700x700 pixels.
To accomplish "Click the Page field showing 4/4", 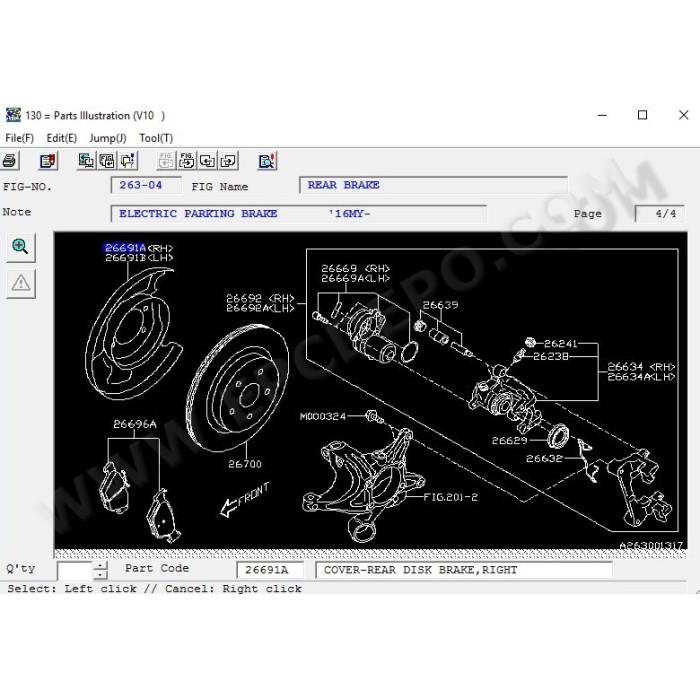I will pyautogui.click(x=661, y=214).
